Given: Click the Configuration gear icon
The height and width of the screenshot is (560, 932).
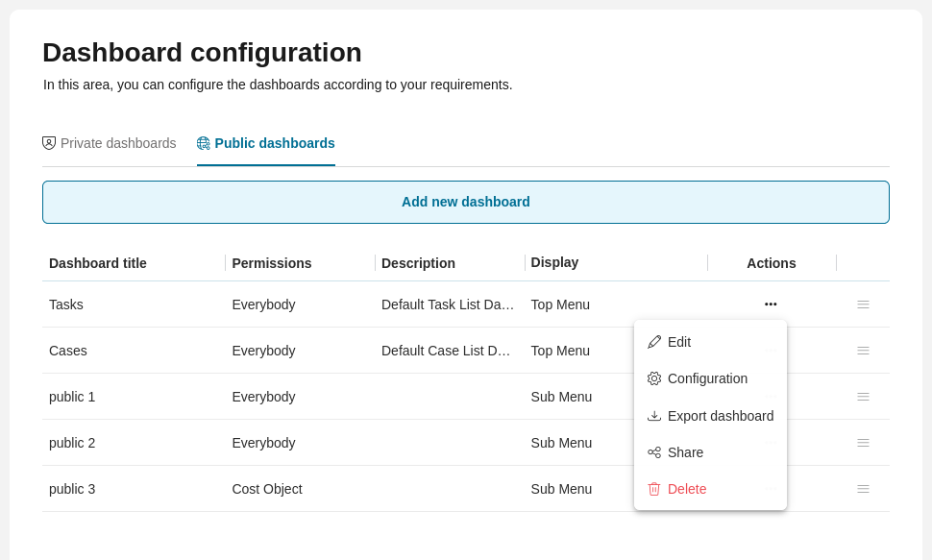Looking at the screenshot, I should point(654,378).
